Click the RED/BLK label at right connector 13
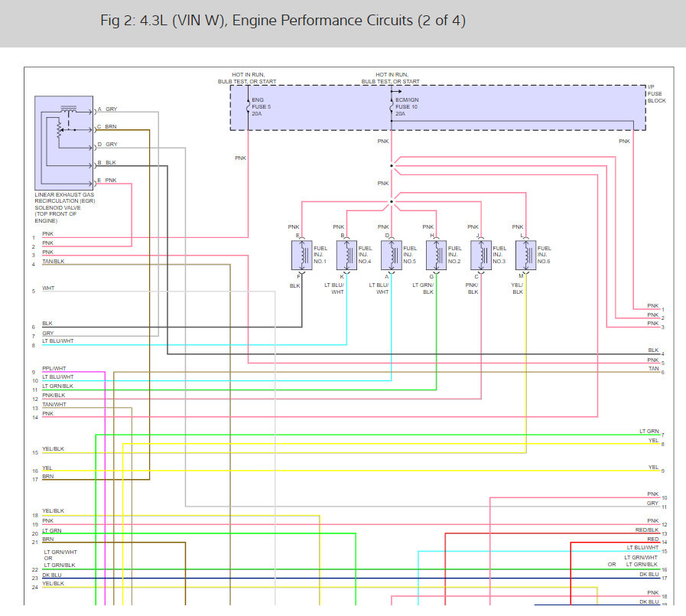Viewport: 686px width, 616px height. click(x=647, y=530)
